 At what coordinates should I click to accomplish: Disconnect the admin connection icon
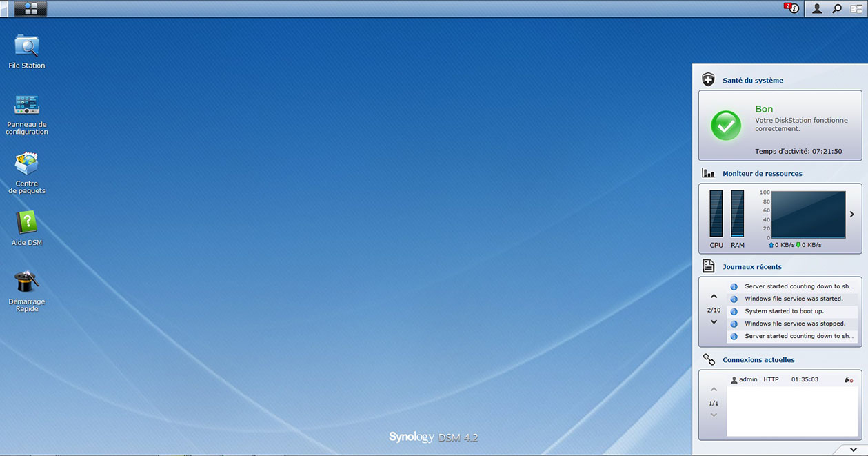point(849,380)
